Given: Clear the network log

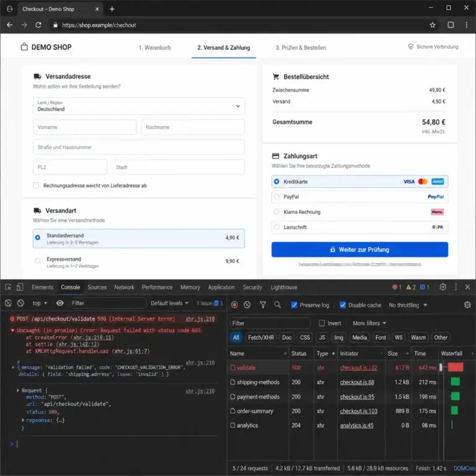Looking at the screenshot, I should pyautogui.click(x=247, y=305).
